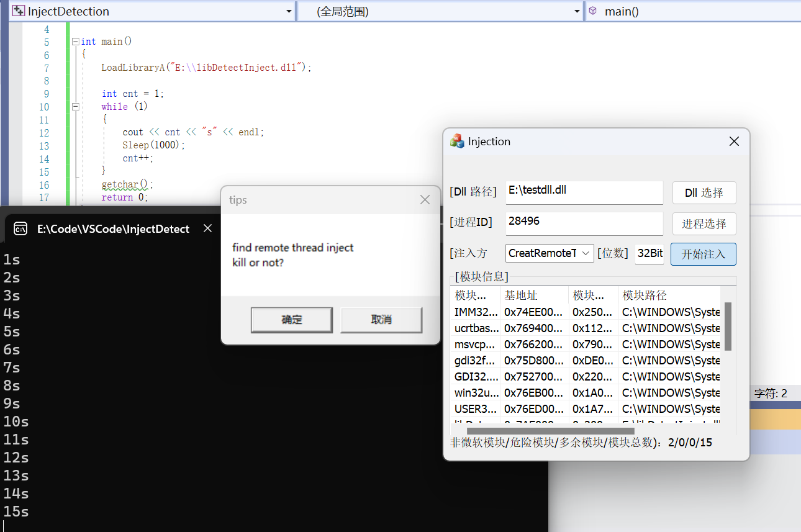Click the int cnt = 1; line

[x=132, y=94]
